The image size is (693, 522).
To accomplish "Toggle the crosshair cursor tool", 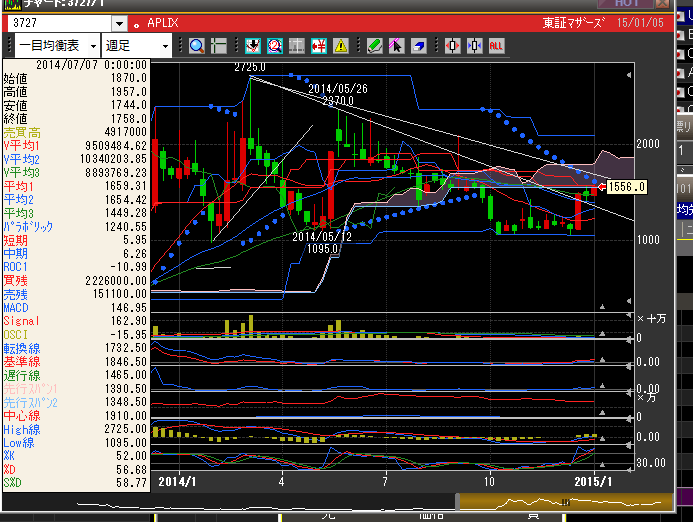I will click(x=219, y=45).
